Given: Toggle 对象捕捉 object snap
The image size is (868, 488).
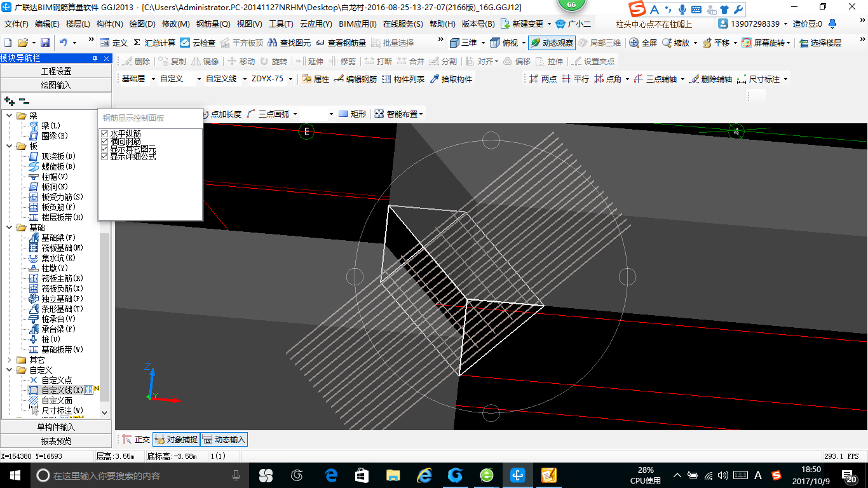Looking at the screenshot, I should click(176, 439).
